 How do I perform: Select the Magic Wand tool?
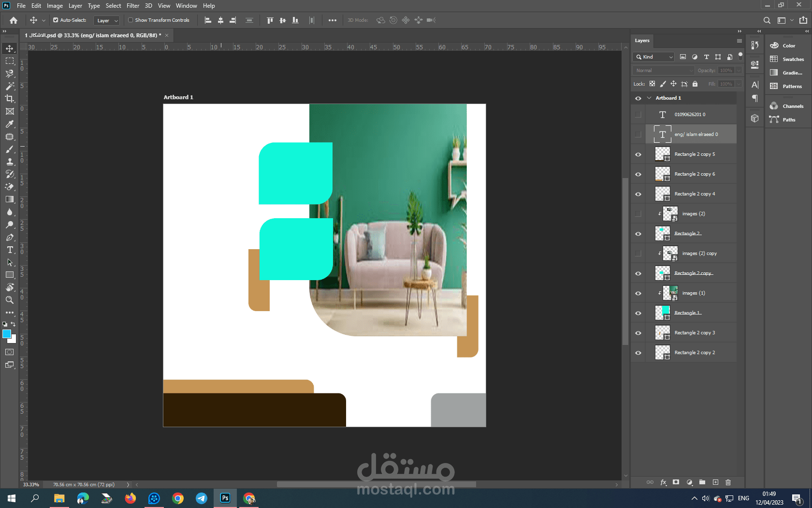click(10, 86)
